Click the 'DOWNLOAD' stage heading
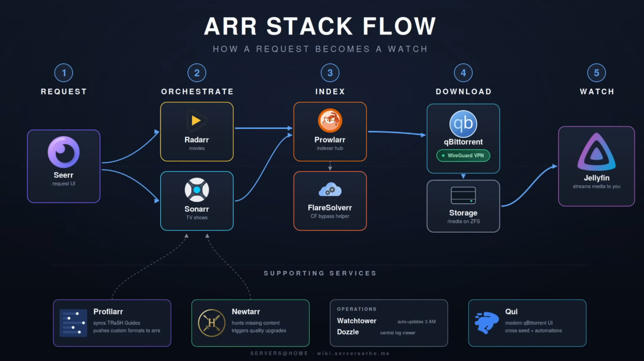Viewport: 644px width, 361px height. click(463, 92)
